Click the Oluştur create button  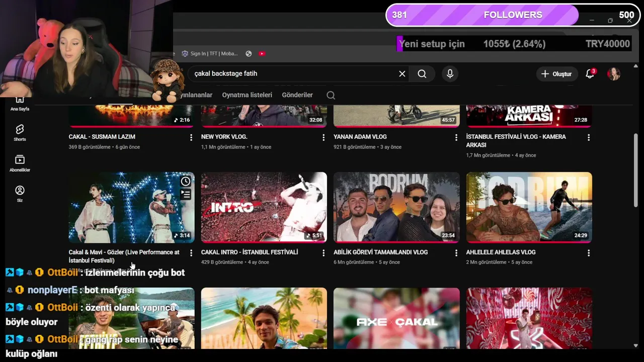point(556,74)
